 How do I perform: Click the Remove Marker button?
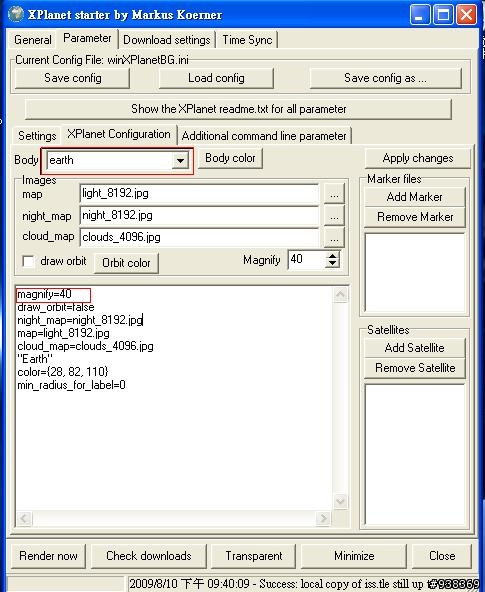click(414, 217)
